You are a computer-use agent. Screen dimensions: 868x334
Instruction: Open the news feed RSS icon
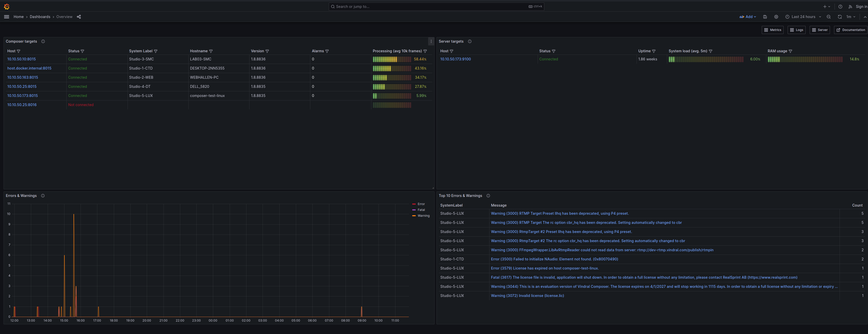click(x=850, y=6)
